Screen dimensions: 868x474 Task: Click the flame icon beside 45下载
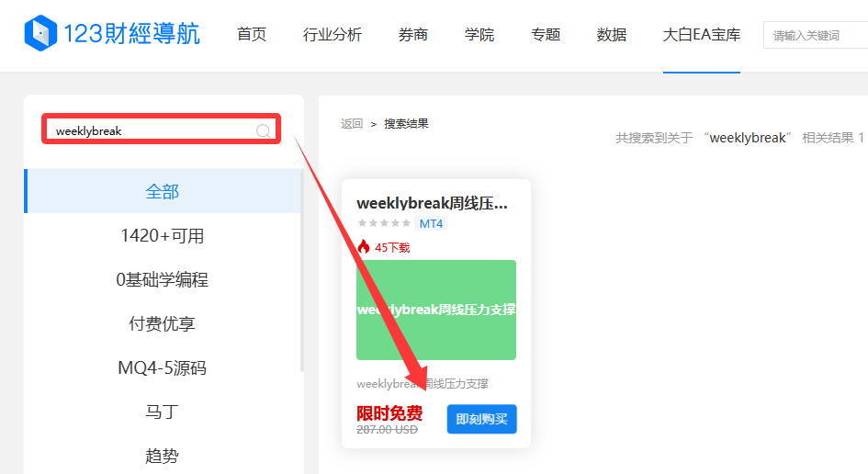364,247
